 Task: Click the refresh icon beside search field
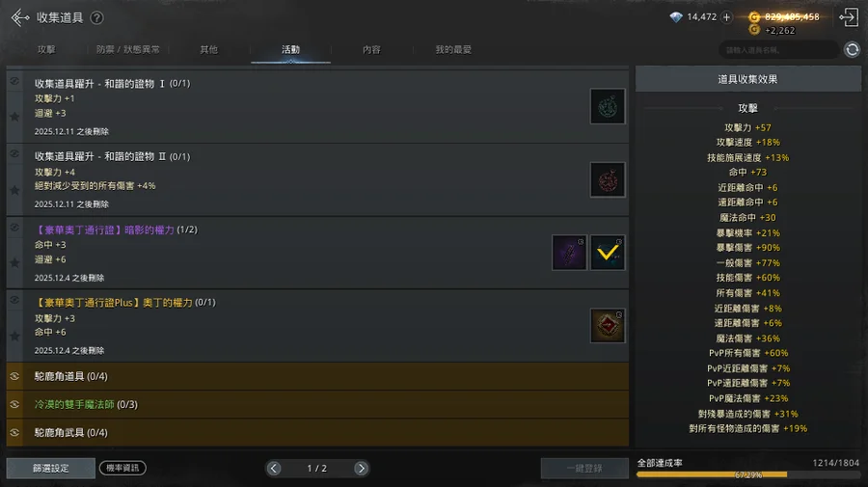pyautogui.click(x=852, y=50)
